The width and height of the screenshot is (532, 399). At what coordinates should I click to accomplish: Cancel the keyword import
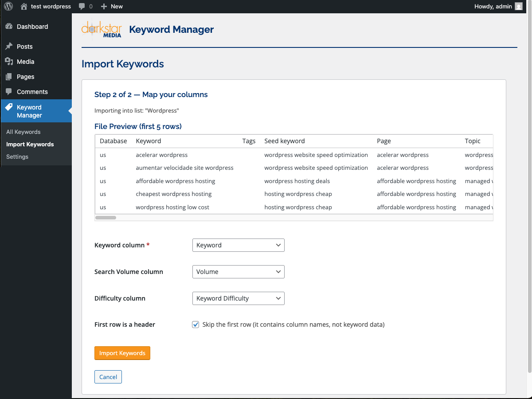pyautogui.click(x=108, y=376)
